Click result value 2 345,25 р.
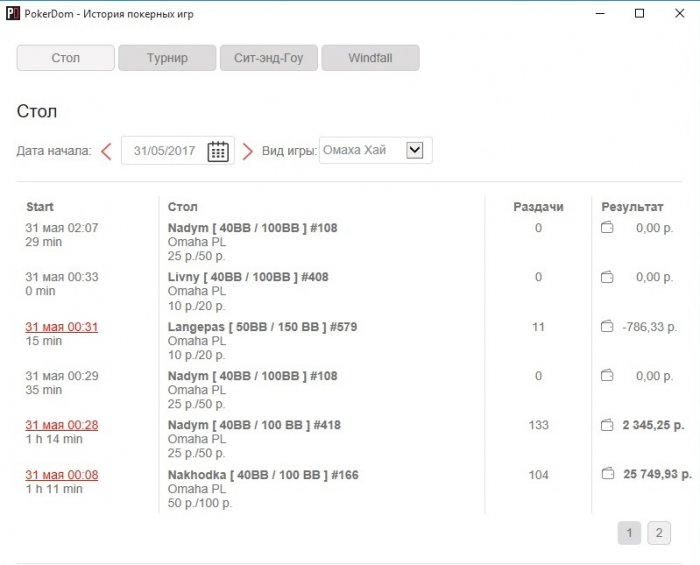Screen dimensions: 700x565 [x=653, y=425]
